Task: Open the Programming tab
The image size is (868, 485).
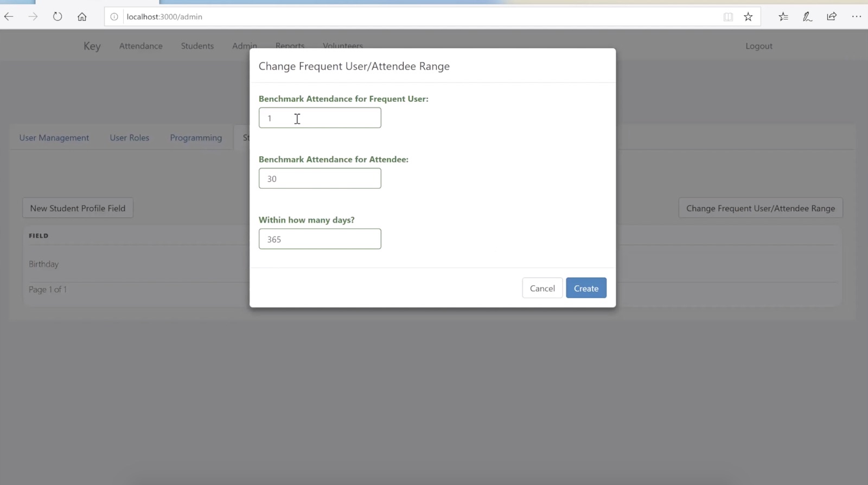Action: tap(196, 138)
